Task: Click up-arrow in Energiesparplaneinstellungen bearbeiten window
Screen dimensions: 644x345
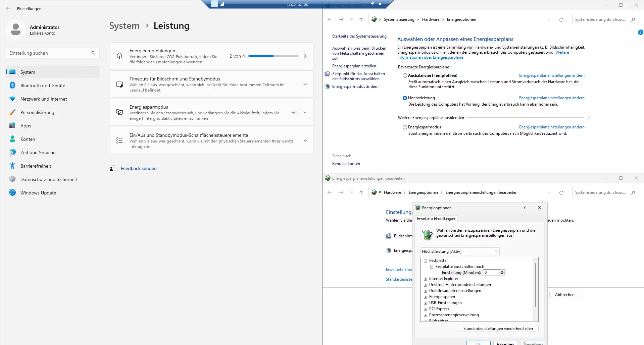Action: pyautogui.click(x=361, y=192)
